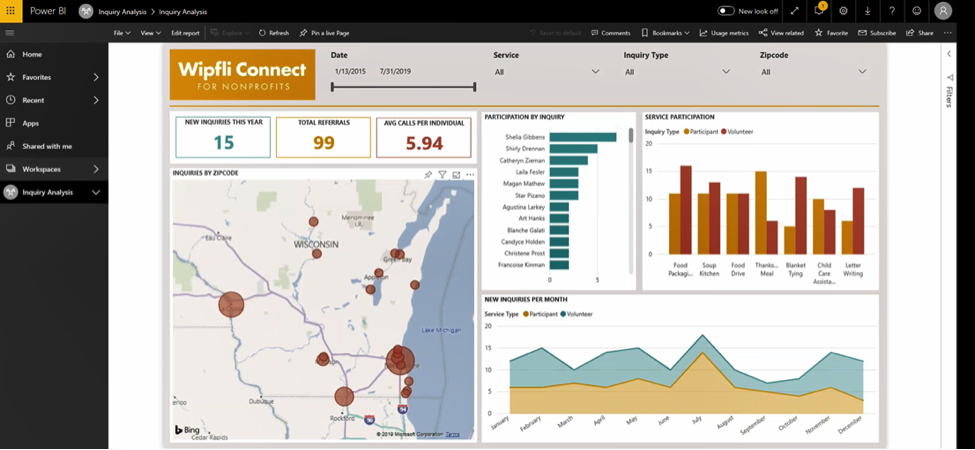
Task: Open filter icon on zipcode map visual
Action: (x=442, y=174)
